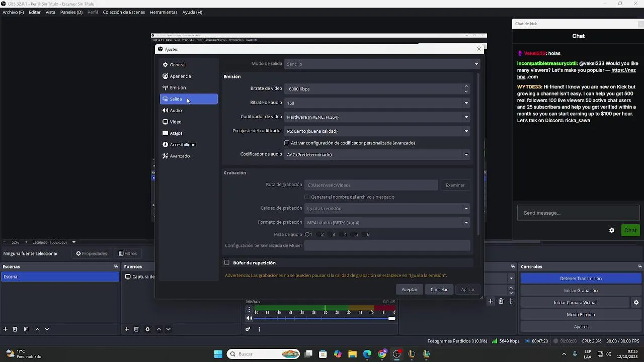
Task: Move source down in Fuentes panel
Action: pos(168,329)
